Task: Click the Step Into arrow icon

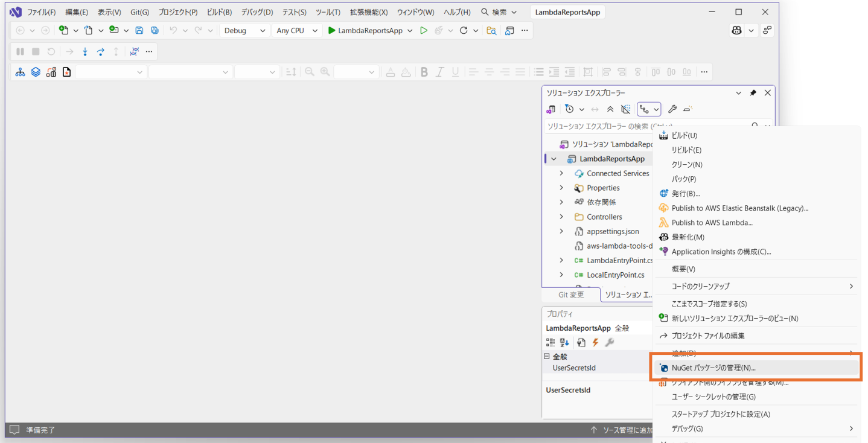Action: (85, 52)
